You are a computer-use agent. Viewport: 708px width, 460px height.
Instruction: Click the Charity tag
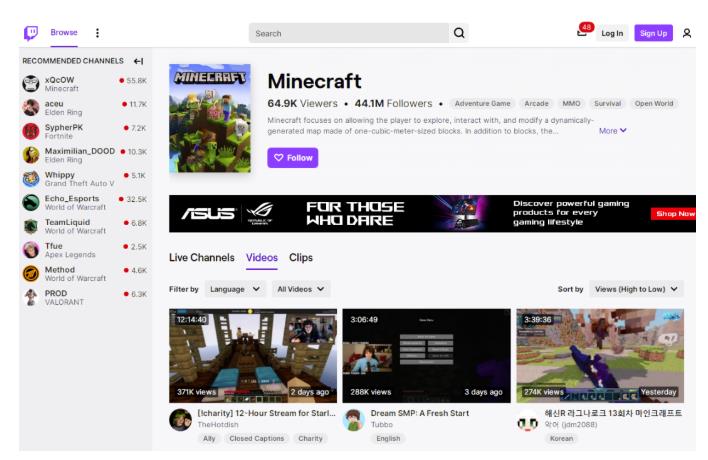pos(310,438)
